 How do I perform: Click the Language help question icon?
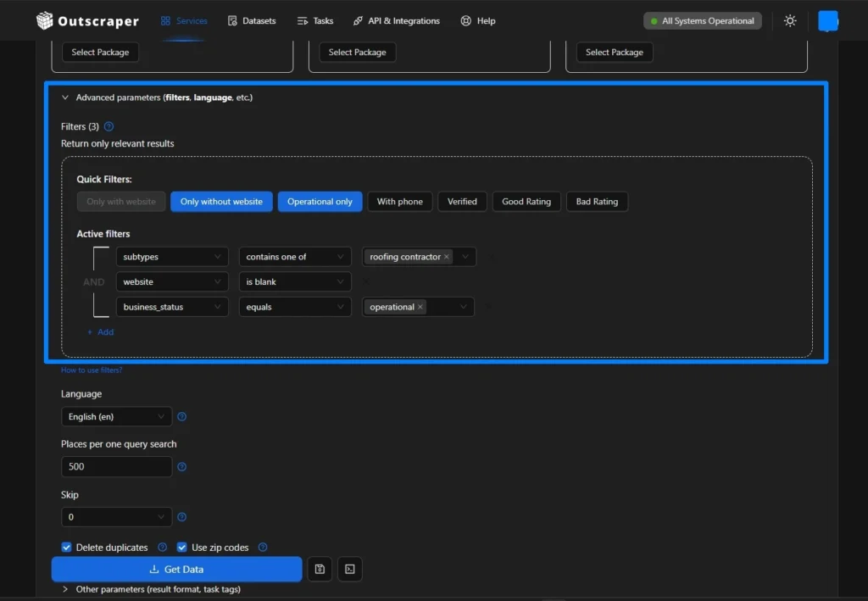click(181, 417)
